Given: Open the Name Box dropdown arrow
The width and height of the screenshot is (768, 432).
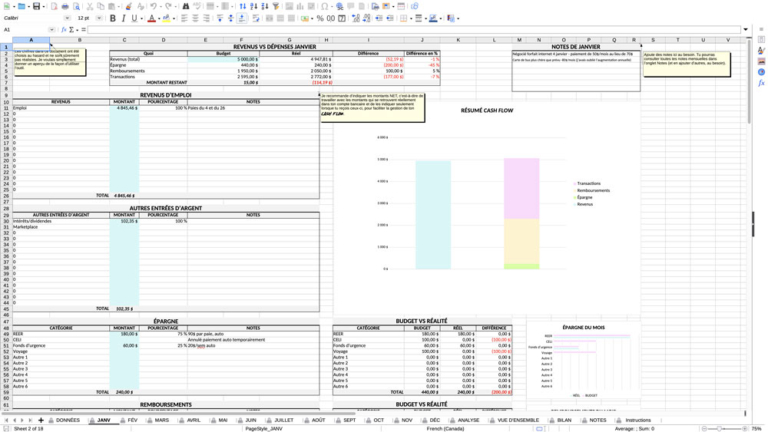Looking at the screenshot, I should click(51, 30).
